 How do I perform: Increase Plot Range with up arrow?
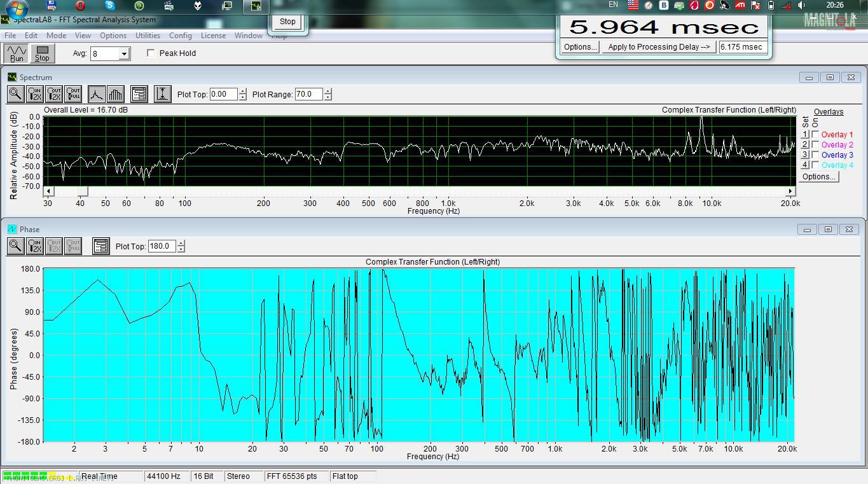pyautogui.click(x=327, y=92)
